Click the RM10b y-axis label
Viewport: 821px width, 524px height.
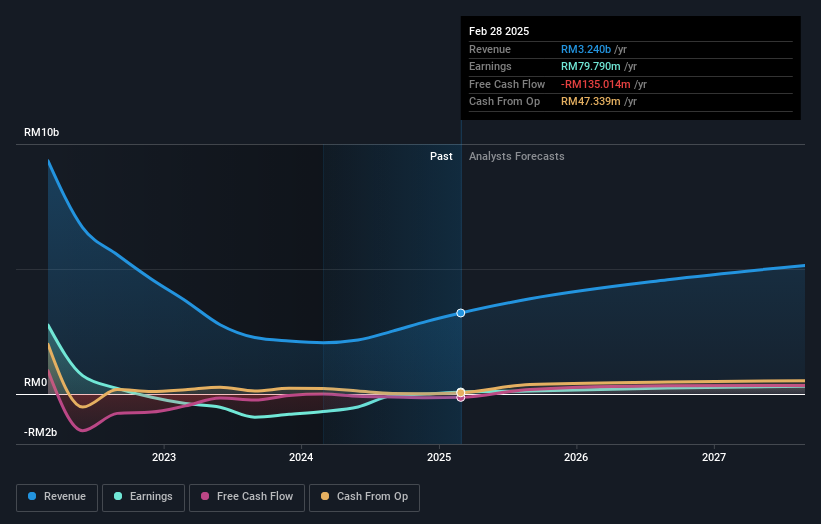click(41, 132)
